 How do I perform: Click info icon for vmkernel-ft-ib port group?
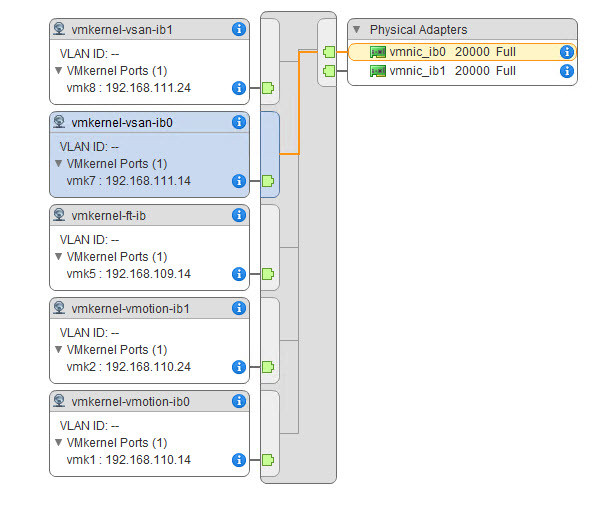pos(238,215)
